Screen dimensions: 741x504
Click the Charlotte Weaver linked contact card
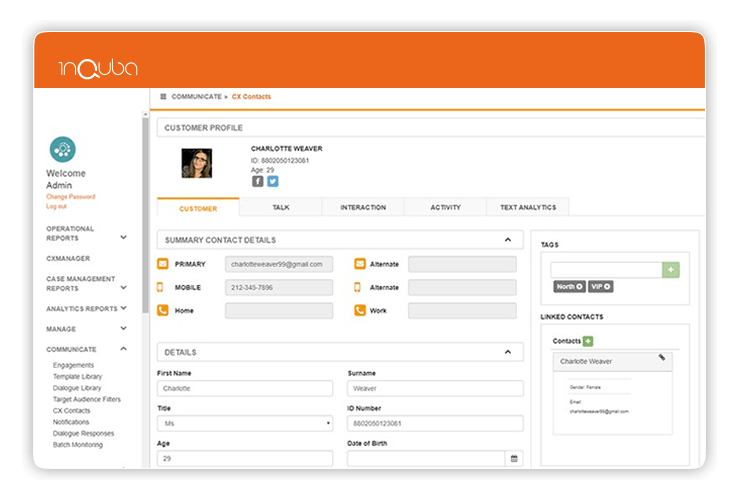[612, 393]
